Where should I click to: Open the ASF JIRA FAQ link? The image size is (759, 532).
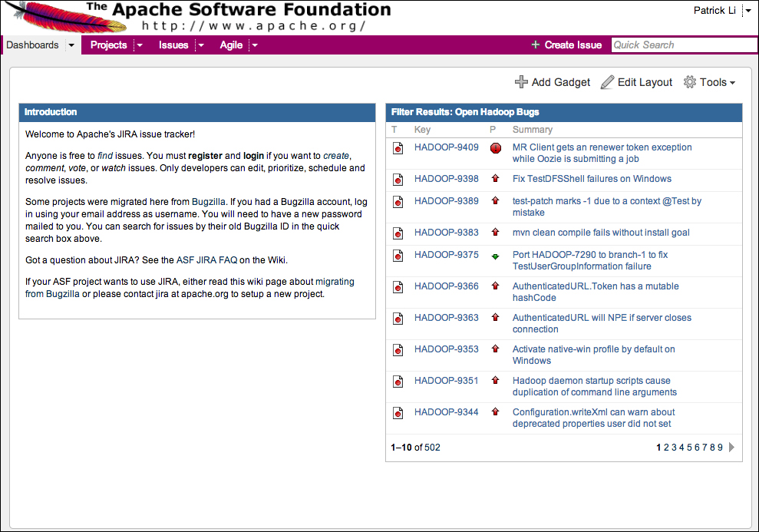(x=206, y=260)
